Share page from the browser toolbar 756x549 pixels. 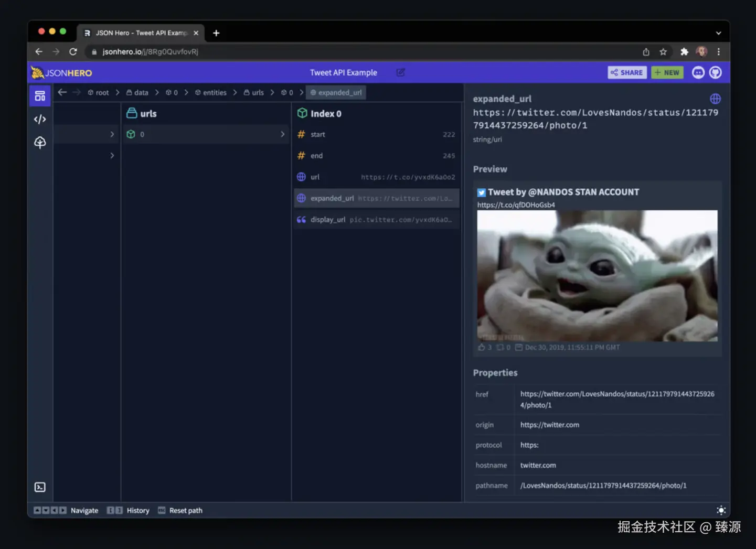click(646, 51)
